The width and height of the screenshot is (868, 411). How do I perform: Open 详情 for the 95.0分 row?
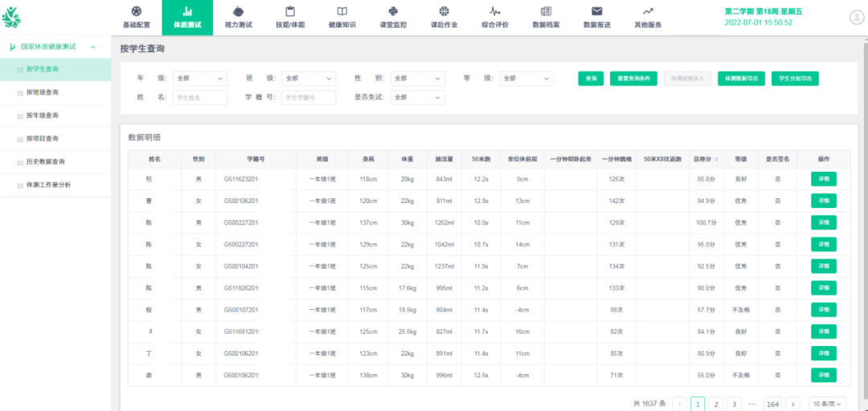(823, 245)
